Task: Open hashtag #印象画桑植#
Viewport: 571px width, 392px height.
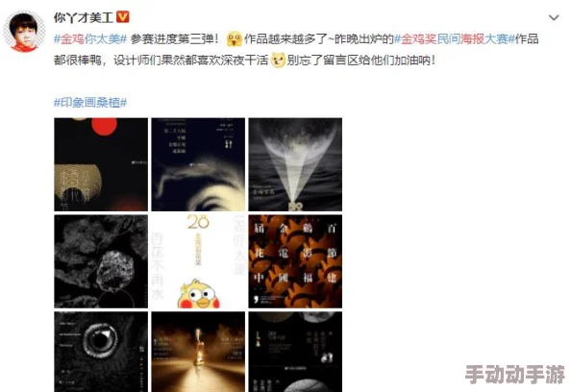Action: (x=90, y=103)
